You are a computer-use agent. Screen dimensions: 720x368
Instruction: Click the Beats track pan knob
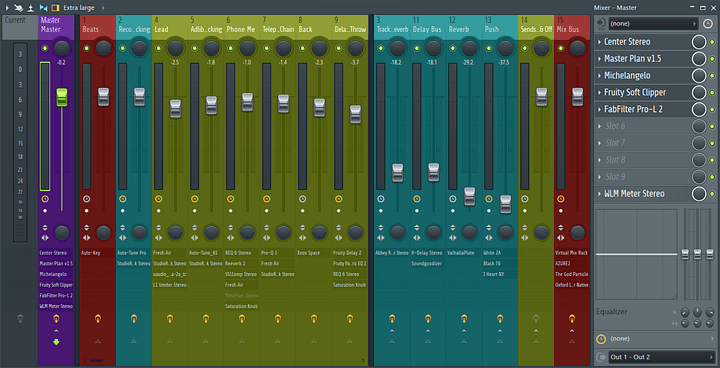pos(104,48)
